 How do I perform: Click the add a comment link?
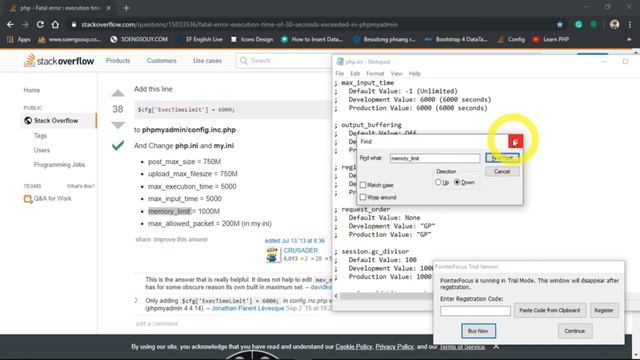coord(157,324)
